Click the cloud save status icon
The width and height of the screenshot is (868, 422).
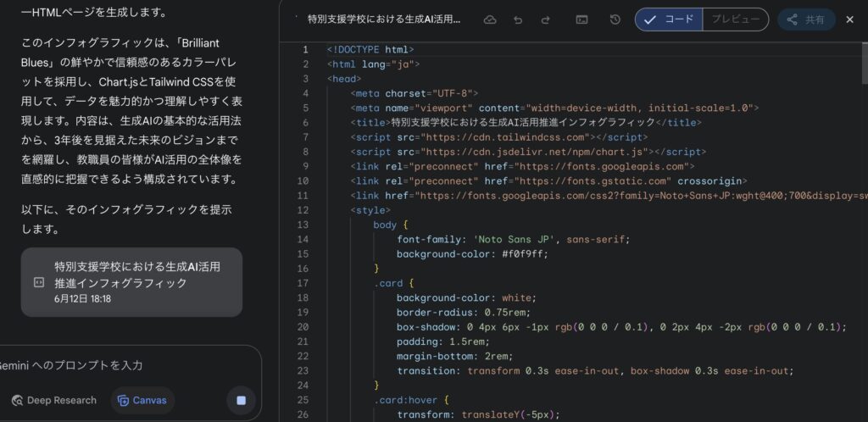coord(490,19)
